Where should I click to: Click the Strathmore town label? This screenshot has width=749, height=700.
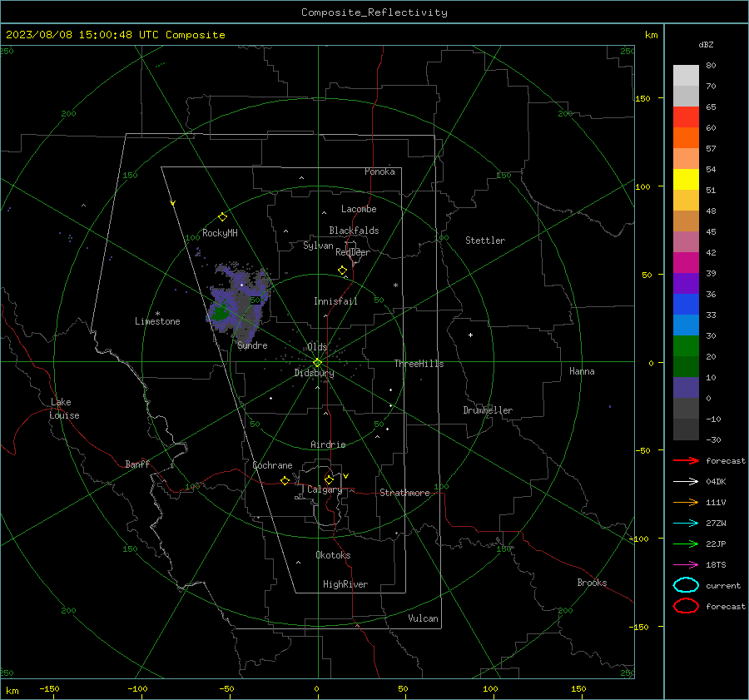[x=404, y=493]
